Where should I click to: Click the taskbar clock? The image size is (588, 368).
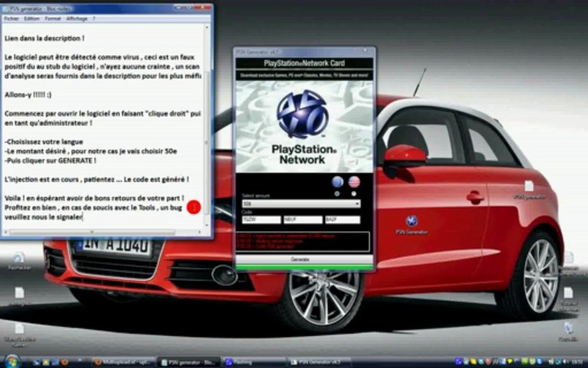pyautogui.click(x=578, y=362)
